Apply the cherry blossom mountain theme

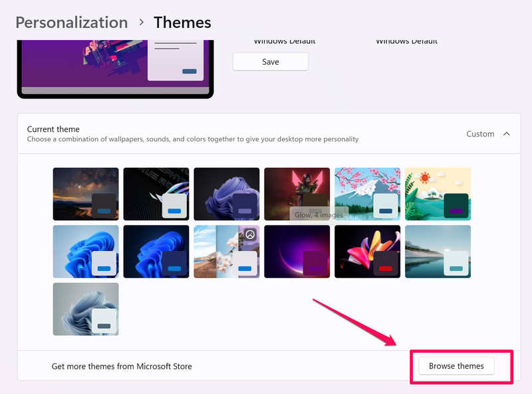367,194
